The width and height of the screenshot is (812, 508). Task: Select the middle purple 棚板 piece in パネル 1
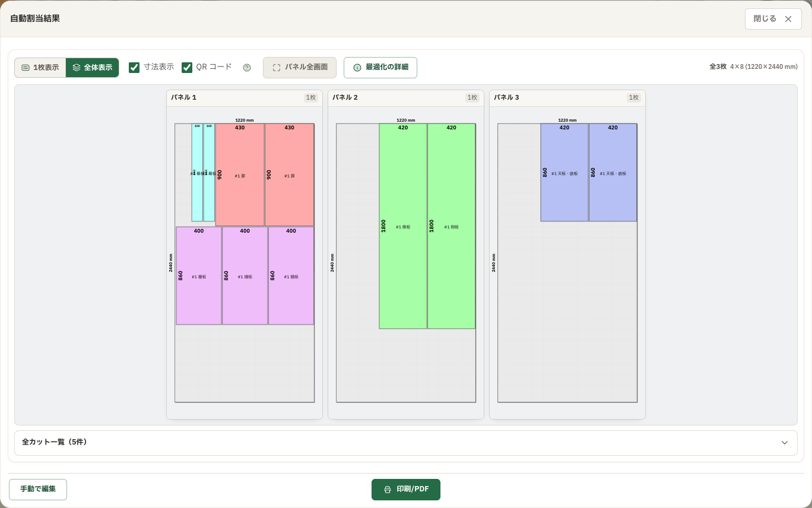[x=245, y=276]
